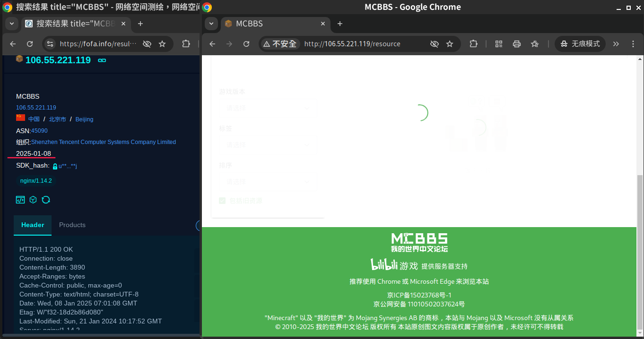Click 'HTTP/1.1 200 OK' header line
Screen dimensions: 644x339
click(46, 249)
